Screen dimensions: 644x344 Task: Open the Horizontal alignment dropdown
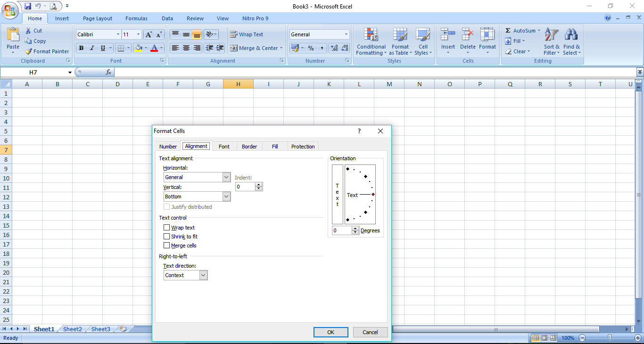tap(226, 177)
